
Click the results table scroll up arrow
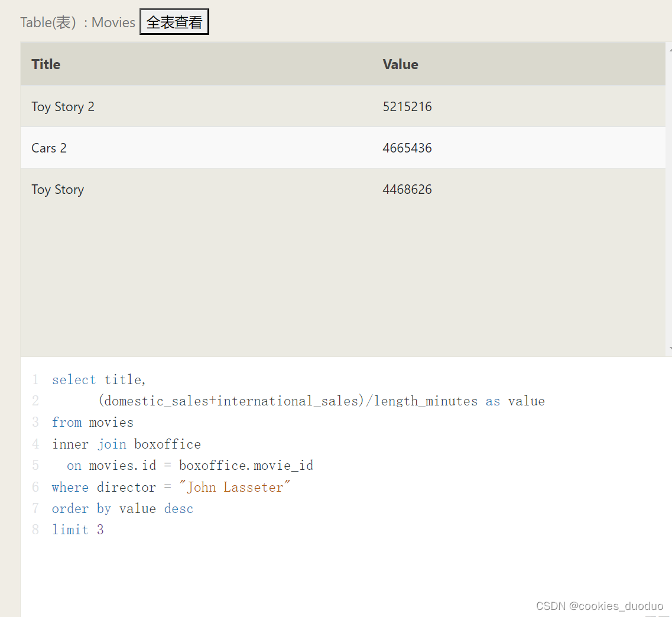[670, 50]
